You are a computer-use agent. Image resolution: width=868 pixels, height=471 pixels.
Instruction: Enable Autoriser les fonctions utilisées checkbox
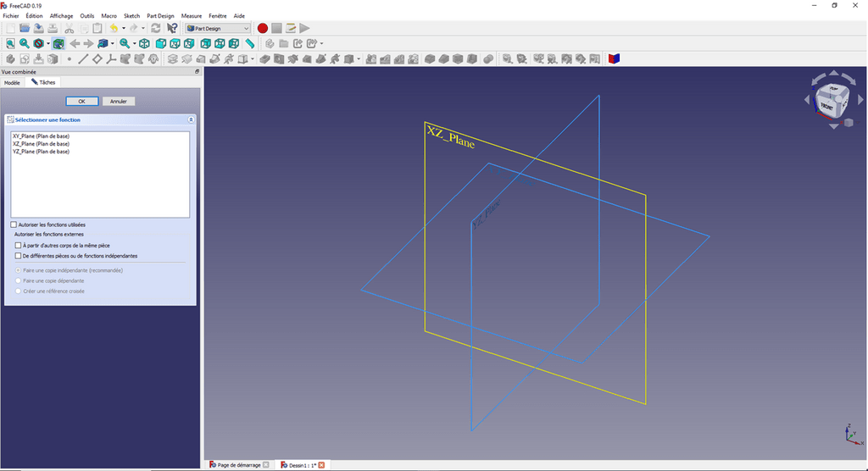14,224
